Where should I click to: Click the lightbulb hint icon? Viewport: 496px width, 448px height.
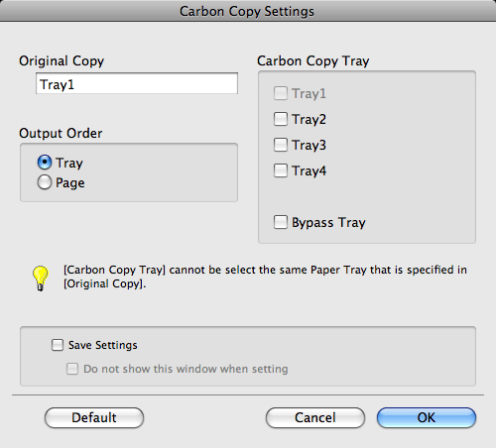point(41,279)
